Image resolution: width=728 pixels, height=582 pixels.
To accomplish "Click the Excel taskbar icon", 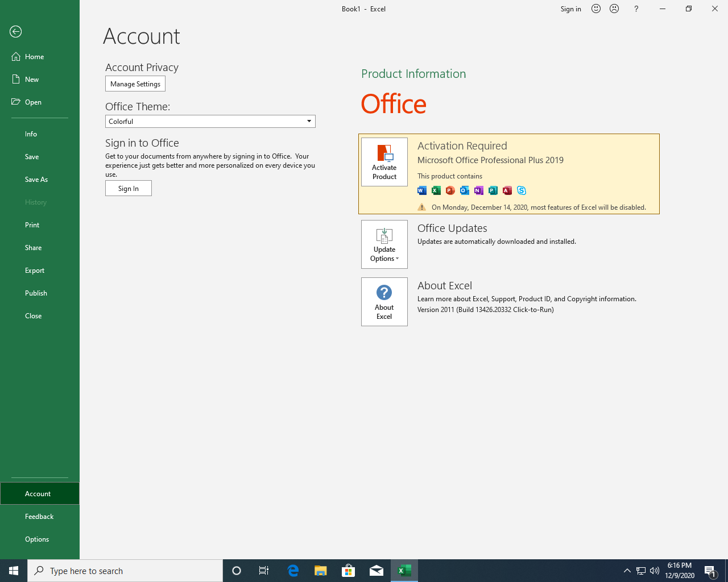I will click(x=404, y=571).
